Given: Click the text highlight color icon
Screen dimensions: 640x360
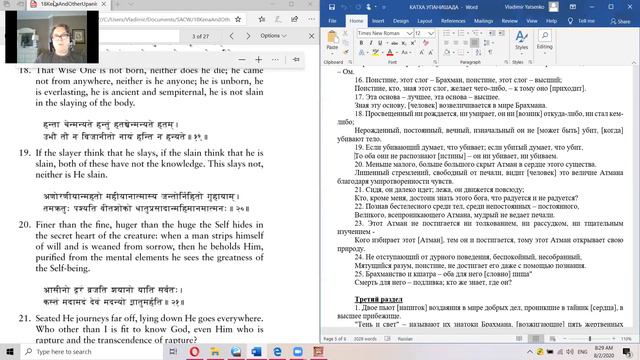Looking at the screenshot, I should 376,52.
